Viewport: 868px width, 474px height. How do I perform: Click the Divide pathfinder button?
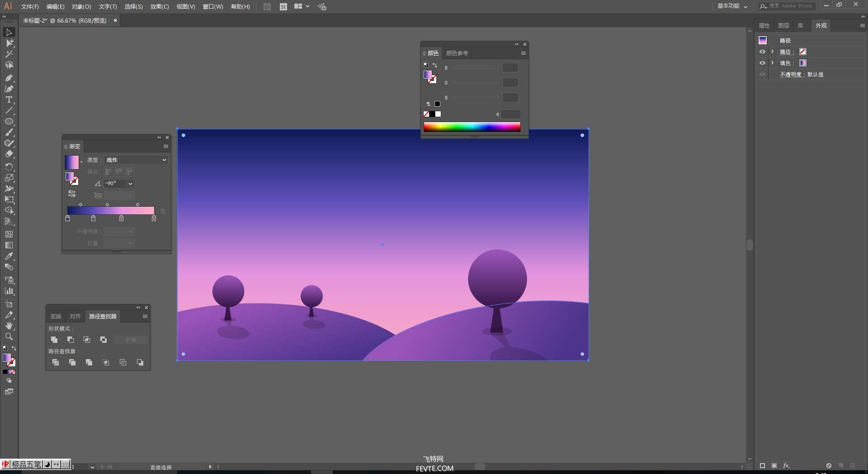(56, 362)
